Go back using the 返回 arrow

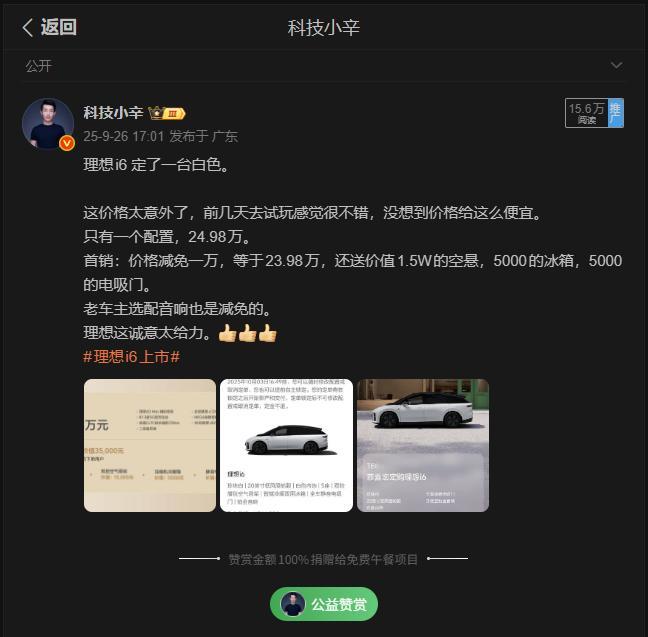[x=28, y=28]
